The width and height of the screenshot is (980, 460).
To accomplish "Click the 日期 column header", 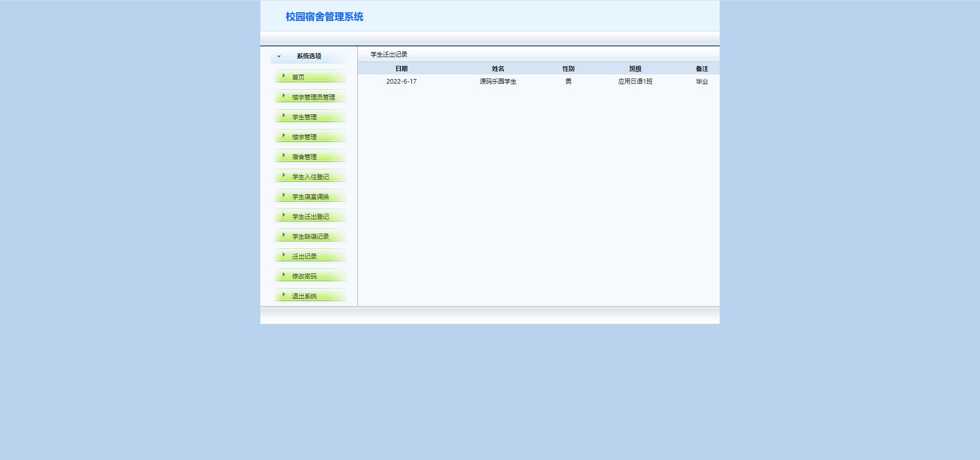I will pyautogui.click(x=402, y=69).
